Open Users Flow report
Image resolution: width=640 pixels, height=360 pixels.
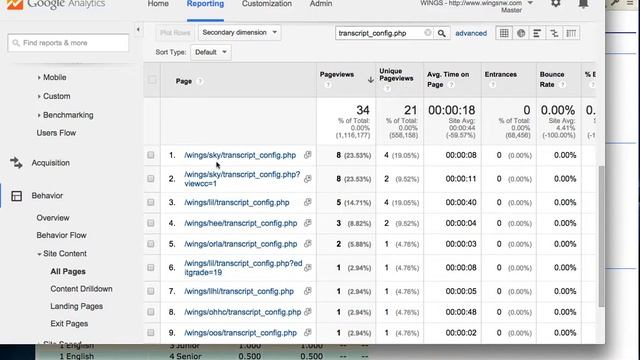(56, 133)
